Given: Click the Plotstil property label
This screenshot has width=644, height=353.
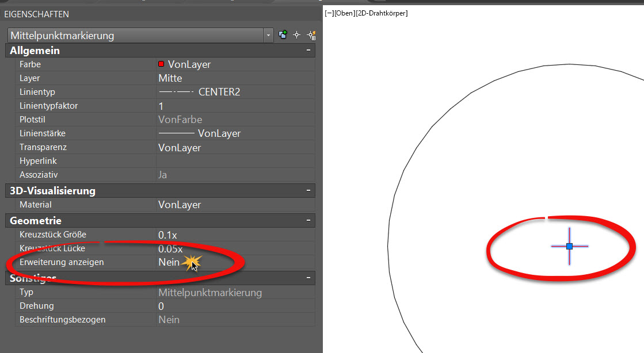Looking at the screenshot, I should click(32, 120).
